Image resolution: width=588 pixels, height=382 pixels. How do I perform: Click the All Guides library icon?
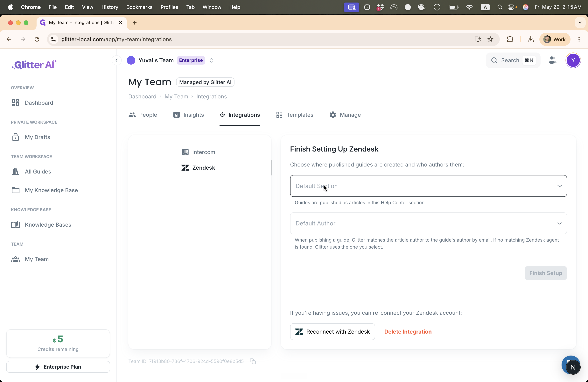click(x=16, y=172)
